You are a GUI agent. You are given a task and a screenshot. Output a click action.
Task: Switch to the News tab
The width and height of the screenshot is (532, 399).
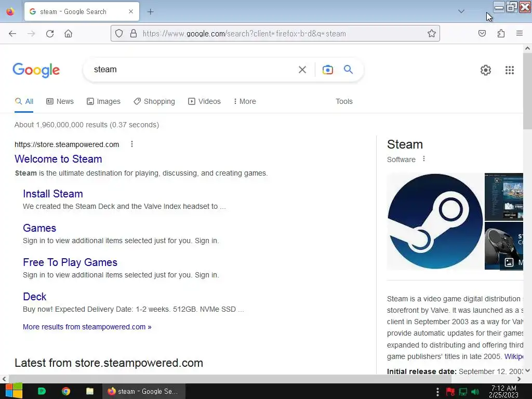click(60, 101)
